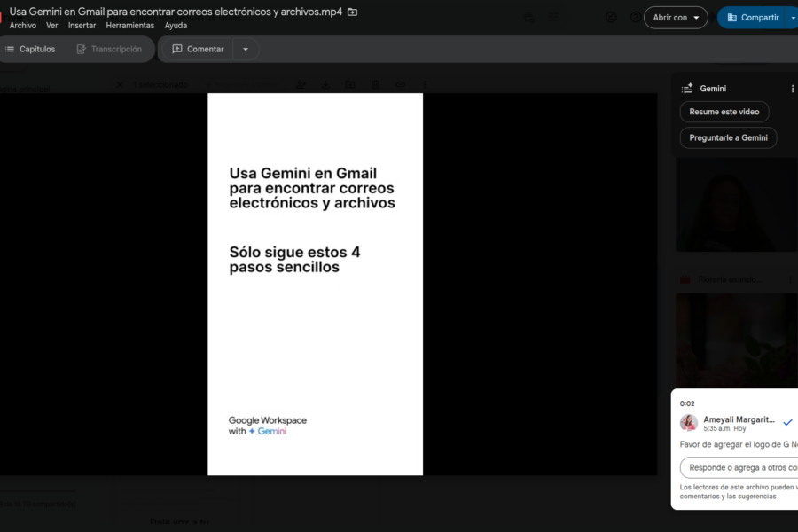Click the Comentar button
The image size is (798, 532).
coord(198,50)
